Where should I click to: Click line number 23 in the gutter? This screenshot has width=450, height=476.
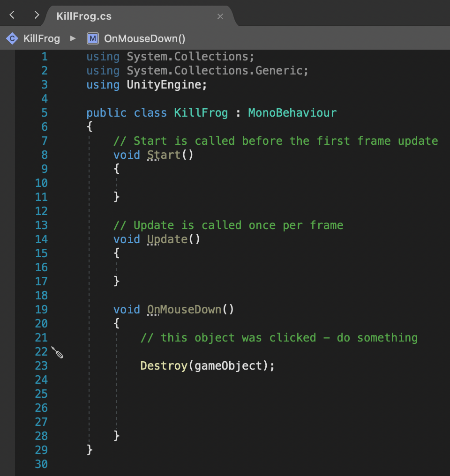(x=41, y=366)
